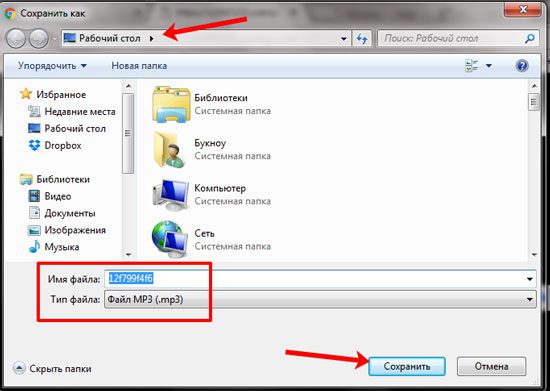
Task: Select 'Сеть' label in file list
Action: (204, 233)
